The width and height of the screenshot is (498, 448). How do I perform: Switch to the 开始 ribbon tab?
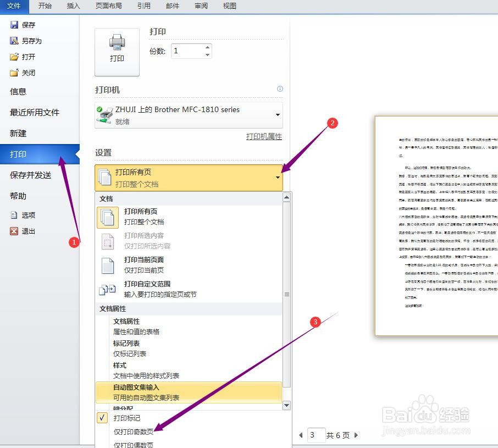45,7
